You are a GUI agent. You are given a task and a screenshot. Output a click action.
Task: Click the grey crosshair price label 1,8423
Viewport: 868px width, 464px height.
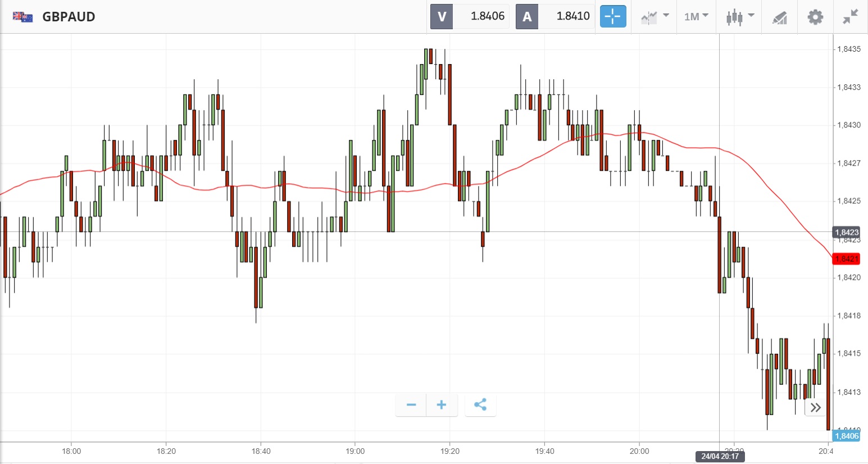click(x=847, y=233)
